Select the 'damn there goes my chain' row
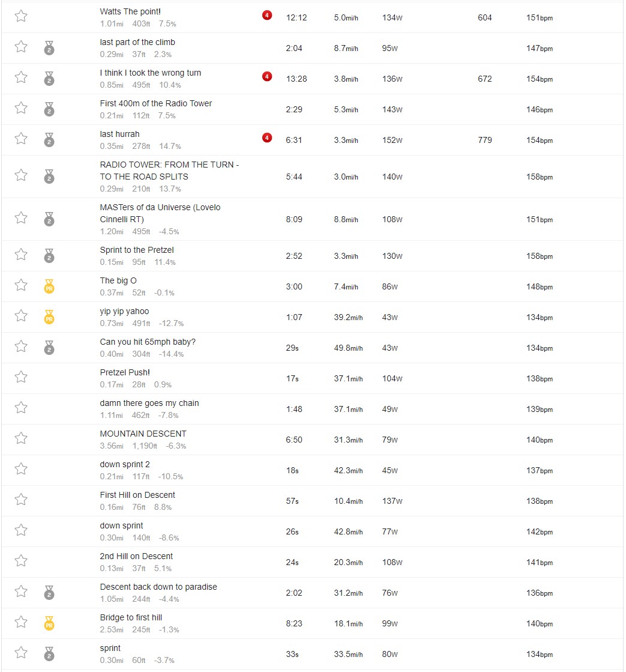 (x=313, y=409)
